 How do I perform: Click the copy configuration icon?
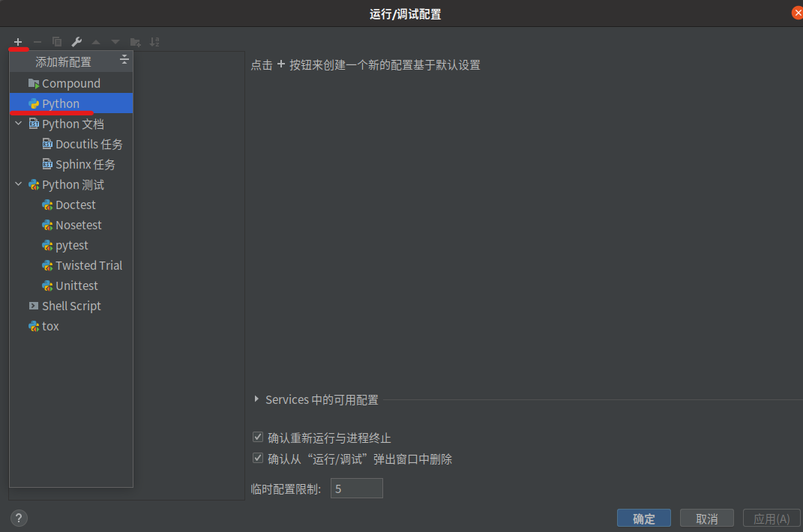coord(57,42)
